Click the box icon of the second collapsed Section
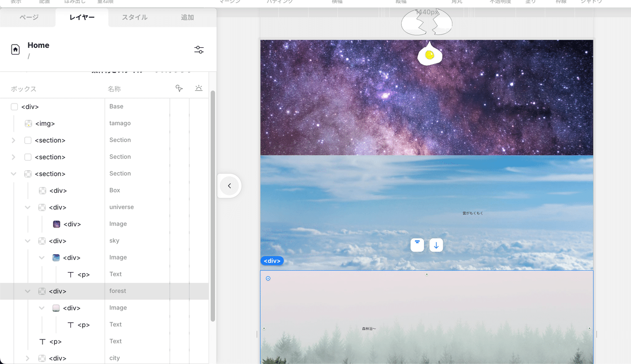The width and height of the screenshot is (631, 364). point(28,157)
